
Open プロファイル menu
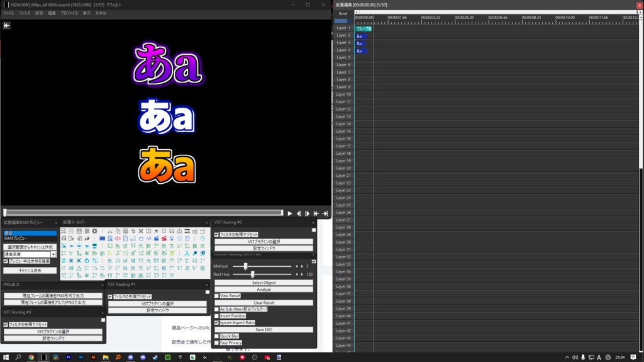pos(69,13)
